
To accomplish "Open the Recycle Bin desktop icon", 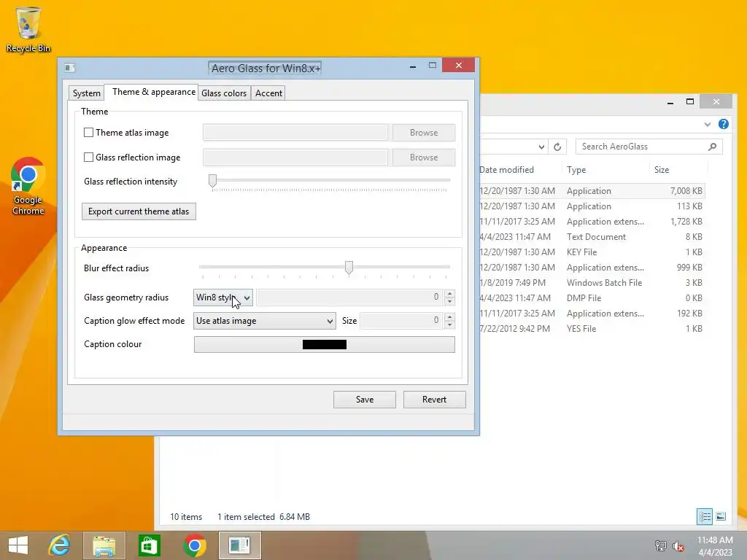I will click(x=28, y=29).
